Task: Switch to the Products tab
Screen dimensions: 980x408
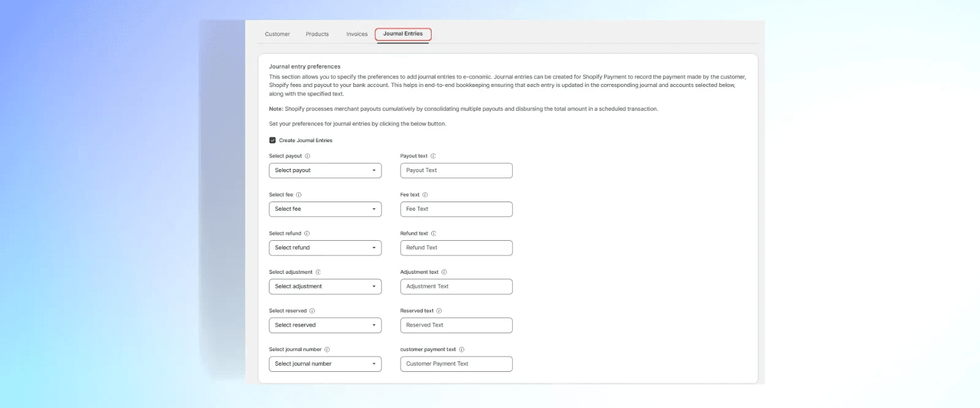Action: (317, 34)
